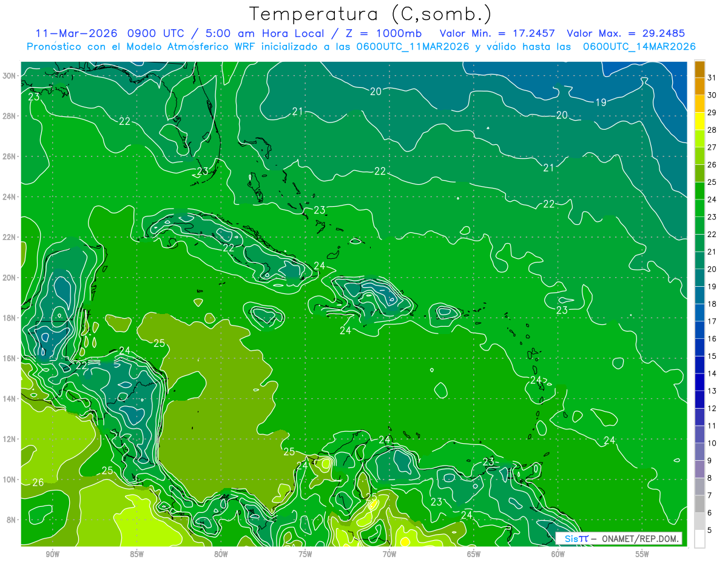Click the "75W" longitude axis label
Viewport: 728px width, 562px height.
[x=305, y=554]
